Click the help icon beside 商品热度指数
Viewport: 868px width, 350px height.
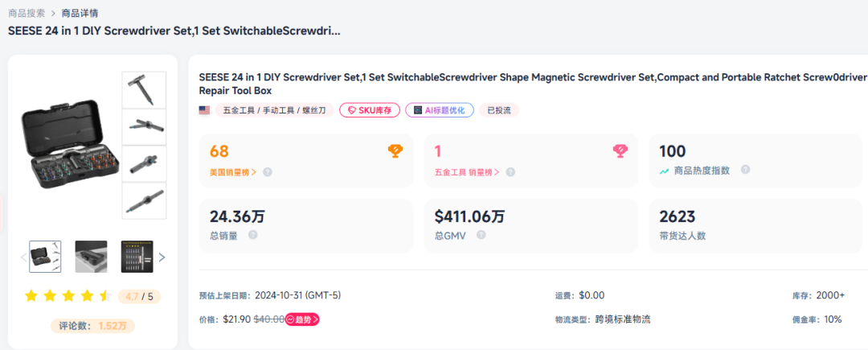(745, 170)
